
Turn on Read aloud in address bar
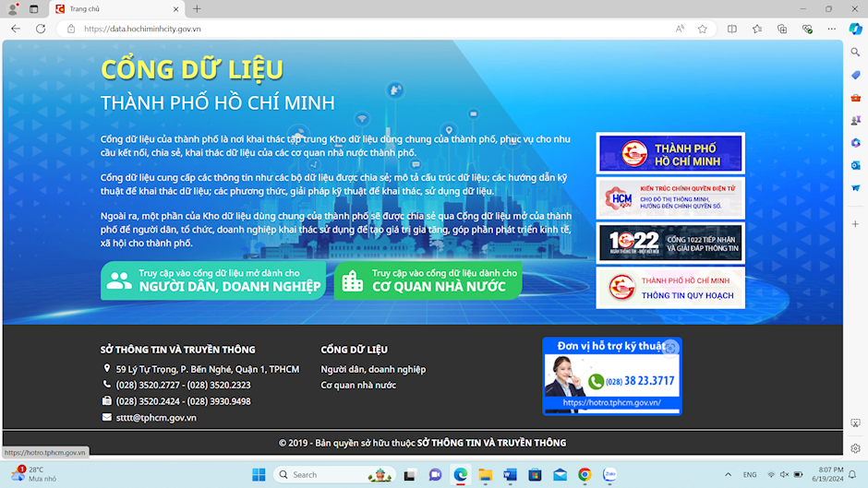680,29
